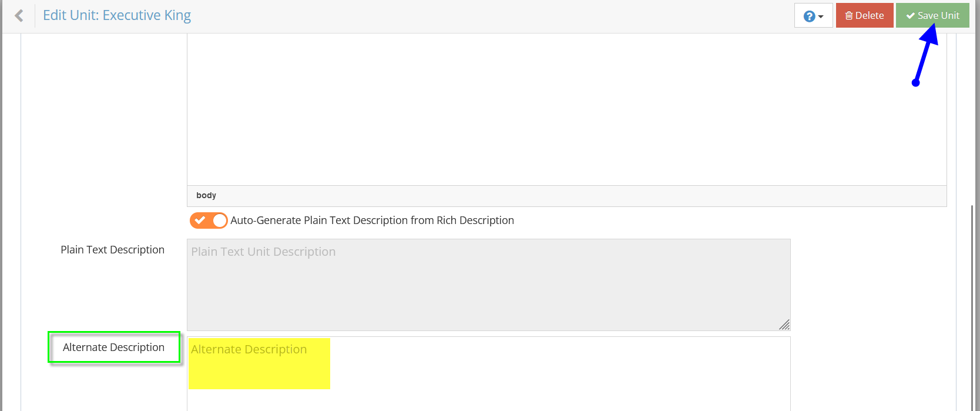
Task: Click the Plain Text Description resize handle
Action: pyautogui.click(x=784, y=325)
